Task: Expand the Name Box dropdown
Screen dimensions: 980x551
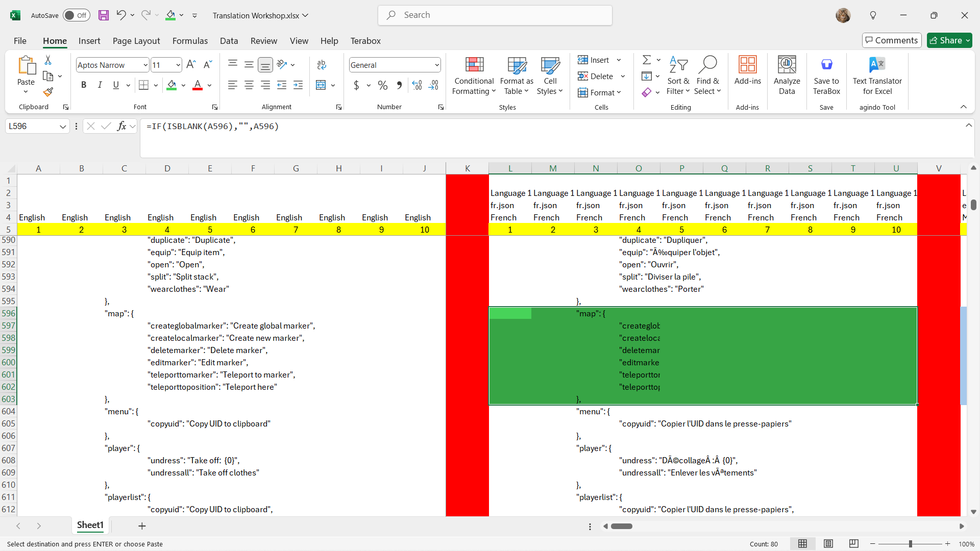Action: (x=63, y=127)
